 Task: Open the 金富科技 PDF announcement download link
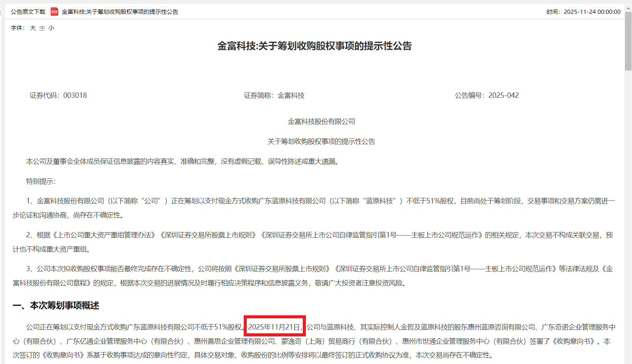tap(120, 12)
